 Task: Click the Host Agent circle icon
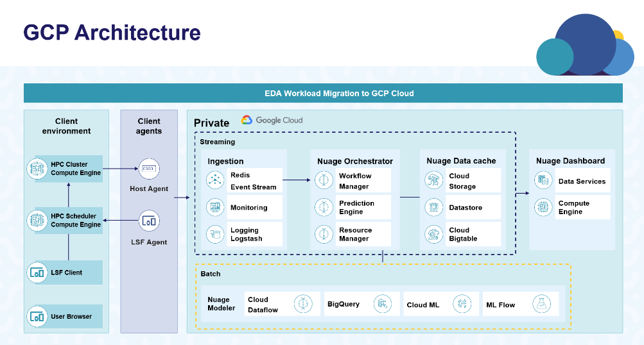pos(149,169)
